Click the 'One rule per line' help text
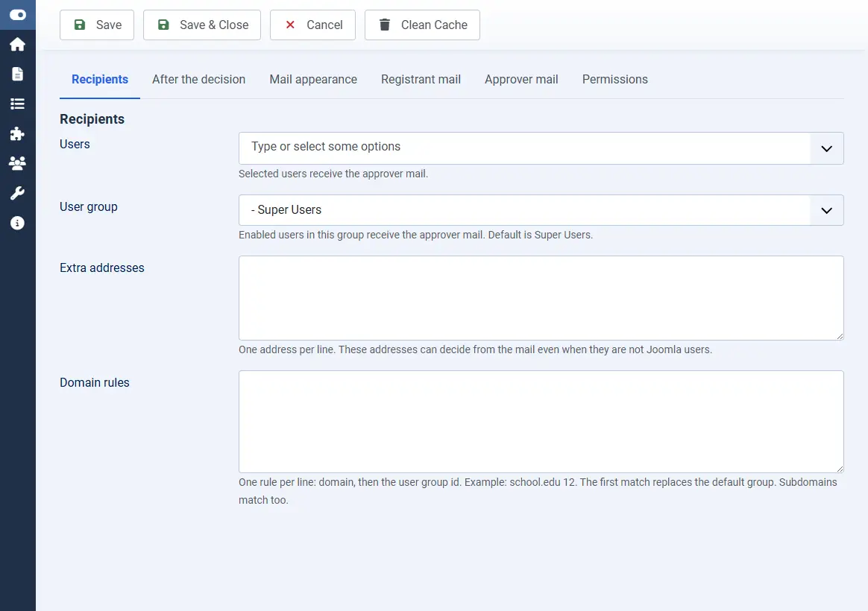The height and width of the screenshot is (611, 868). pyautogui.click(x=277, y=482)
